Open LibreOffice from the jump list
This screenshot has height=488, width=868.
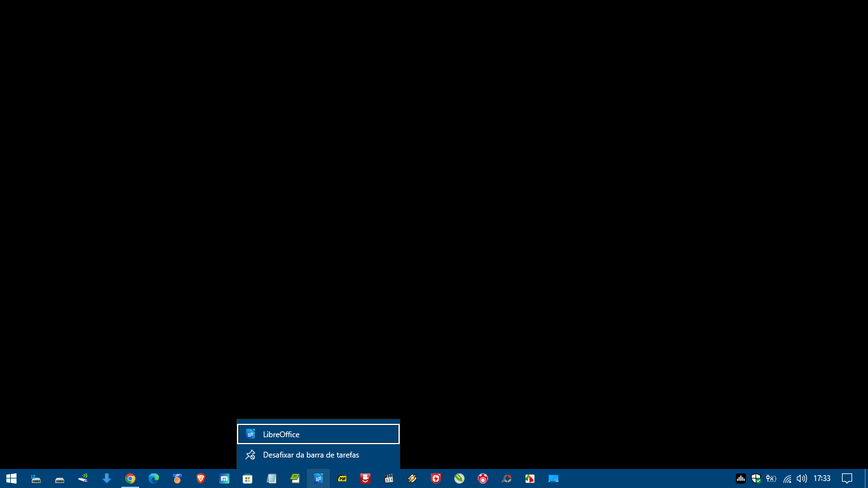coord(318,434)
